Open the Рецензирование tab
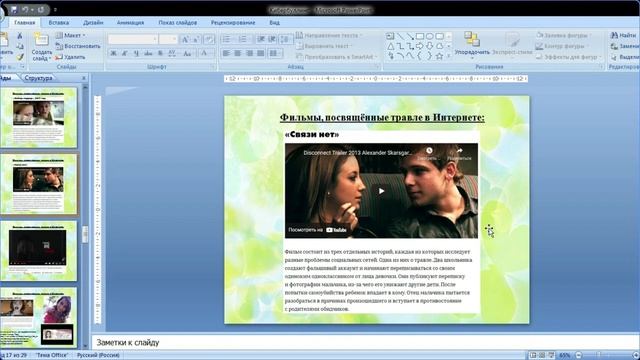 point(233,23)
